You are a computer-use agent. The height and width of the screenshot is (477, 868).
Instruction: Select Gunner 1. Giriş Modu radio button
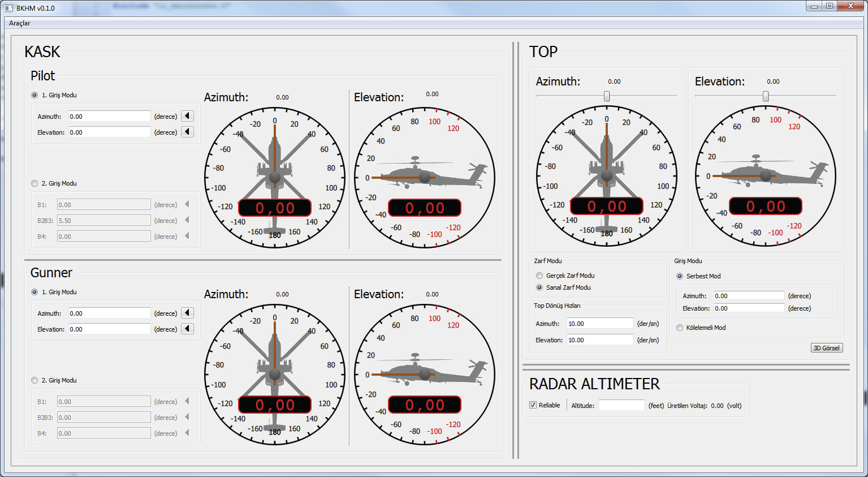point(34,292)
